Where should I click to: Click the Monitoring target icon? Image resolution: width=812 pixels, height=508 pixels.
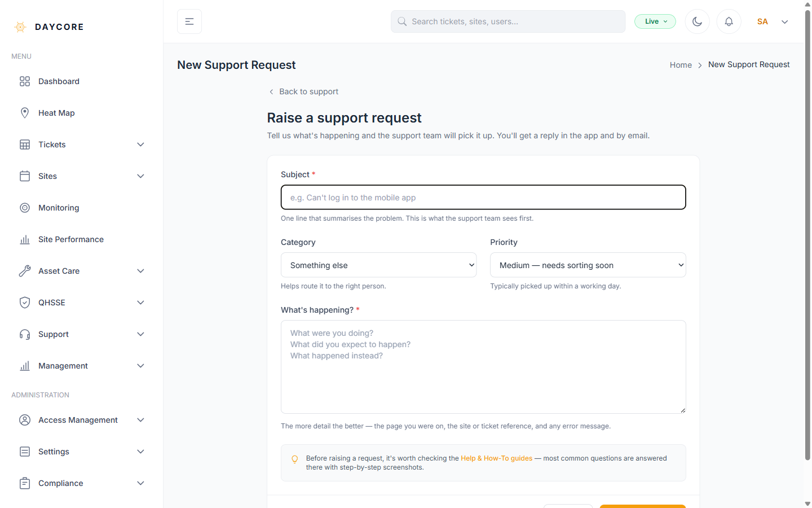pyautogui.click(x=25, y=208)
